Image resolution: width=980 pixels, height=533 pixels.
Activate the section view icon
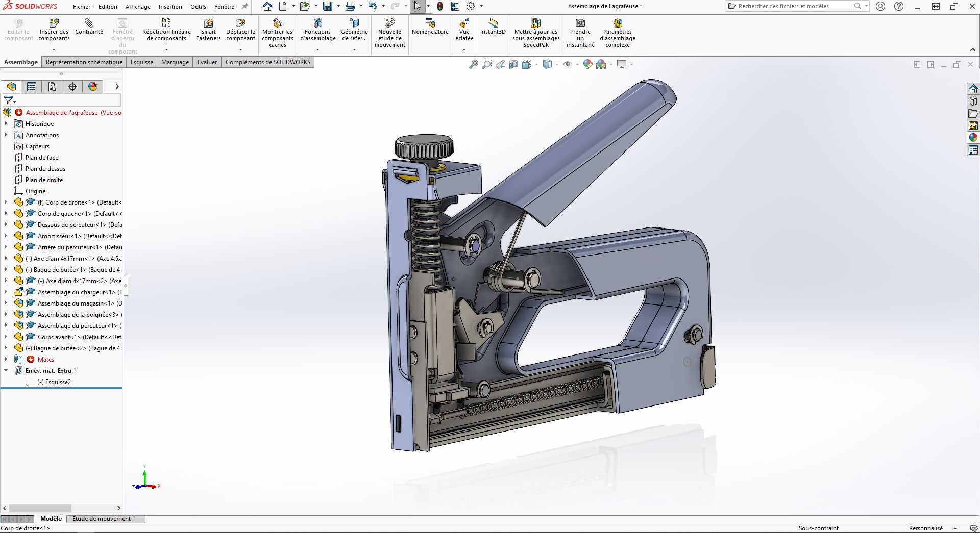pyautogui.click(x=513, y=64)
